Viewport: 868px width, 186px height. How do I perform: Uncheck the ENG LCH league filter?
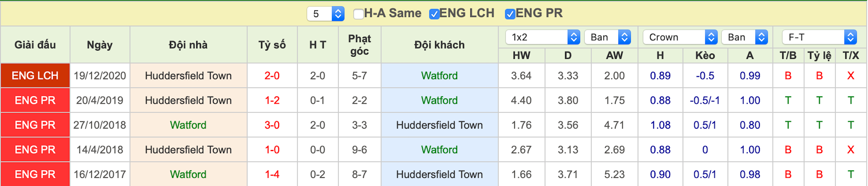click(x=434, y=14)
